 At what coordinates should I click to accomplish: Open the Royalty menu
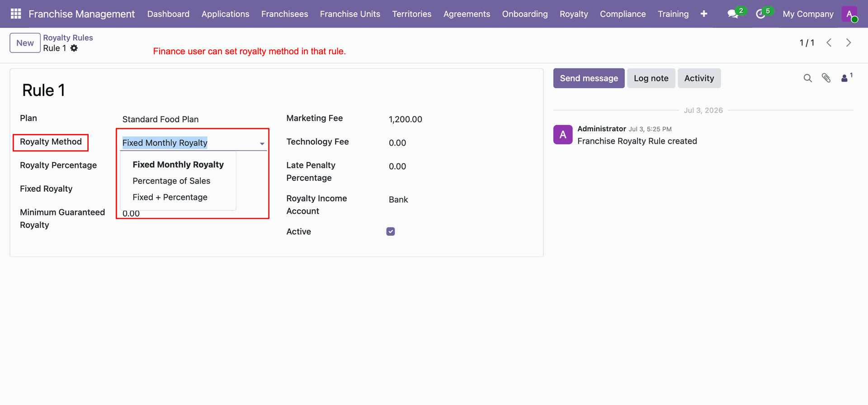(x=574, y=14)
